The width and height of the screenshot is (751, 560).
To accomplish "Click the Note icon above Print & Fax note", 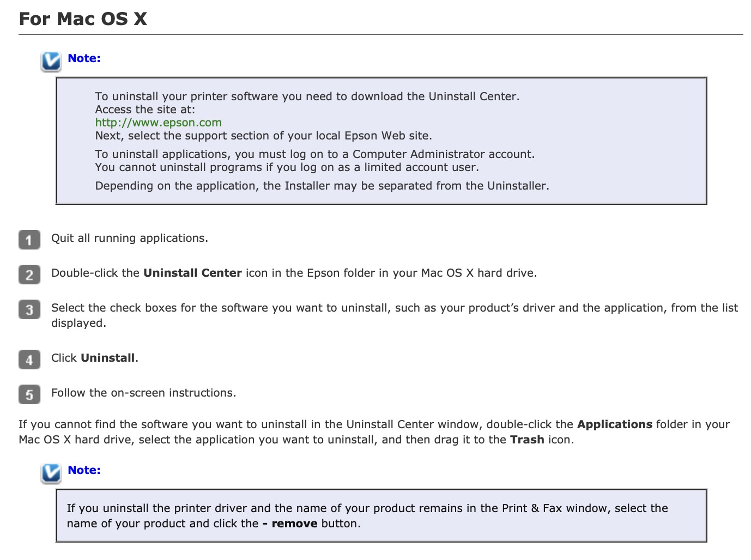I will click(x=51, y=473).
